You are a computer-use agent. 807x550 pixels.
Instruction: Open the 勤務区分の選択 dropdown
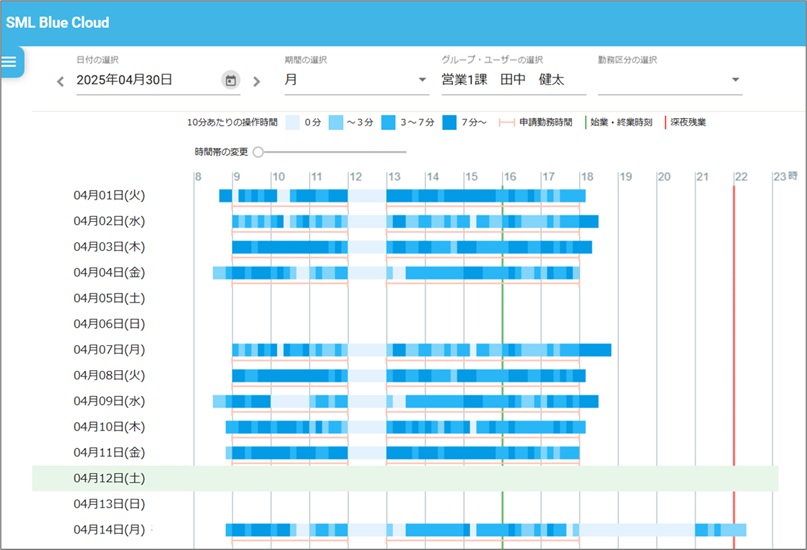click(669, 80)
